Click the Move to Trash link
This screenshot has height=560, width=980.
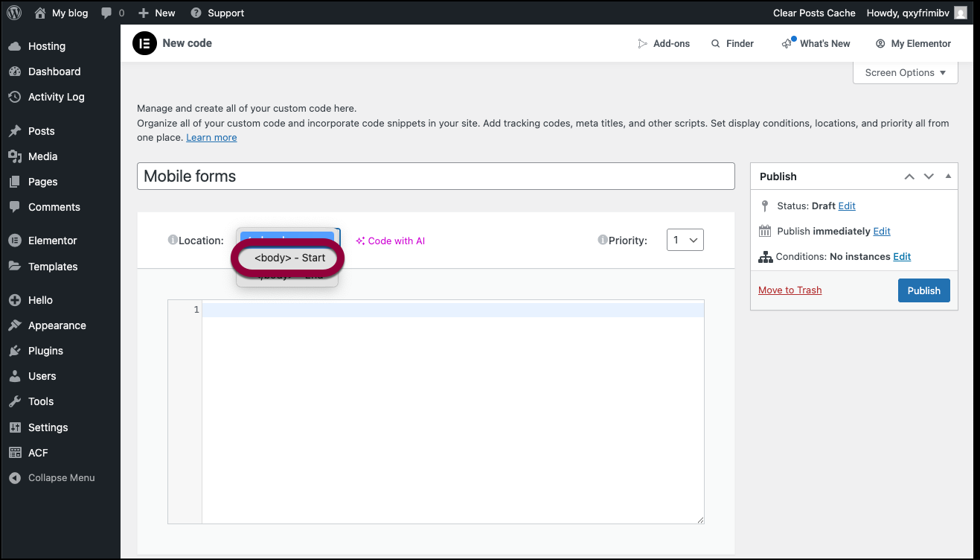click(790, 290)
